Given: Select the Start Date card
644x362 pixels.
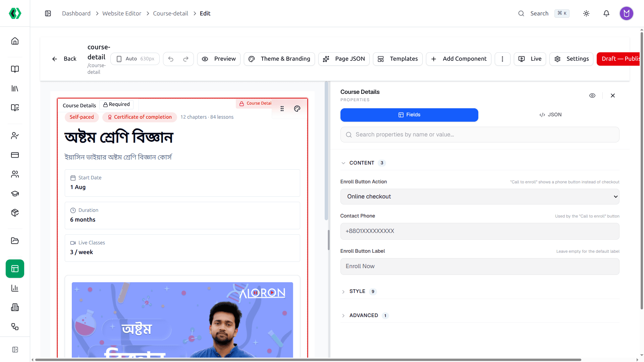Looking at the screenshot, I should coord(182,183).
